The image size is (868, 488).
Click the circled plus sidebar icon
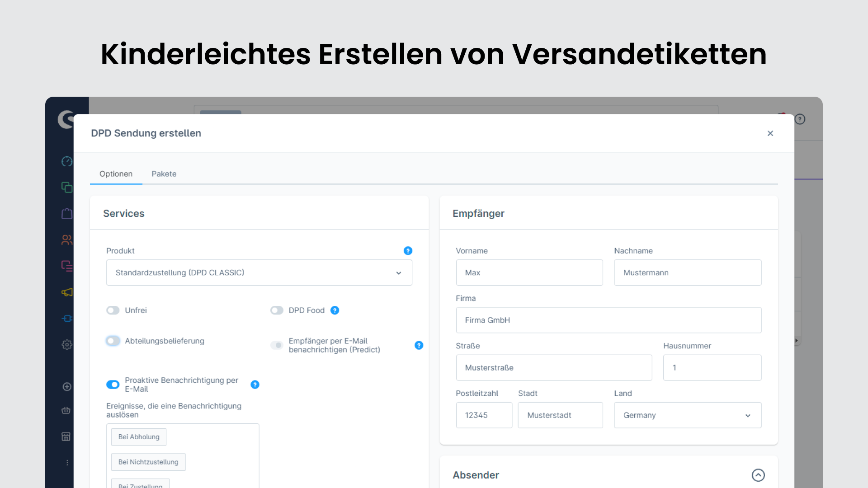tap(66, 387)
